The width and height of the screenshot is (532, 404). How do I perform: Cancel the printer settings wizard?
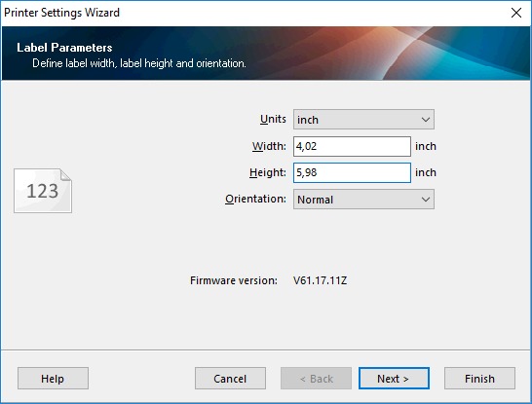pos(230,379)
